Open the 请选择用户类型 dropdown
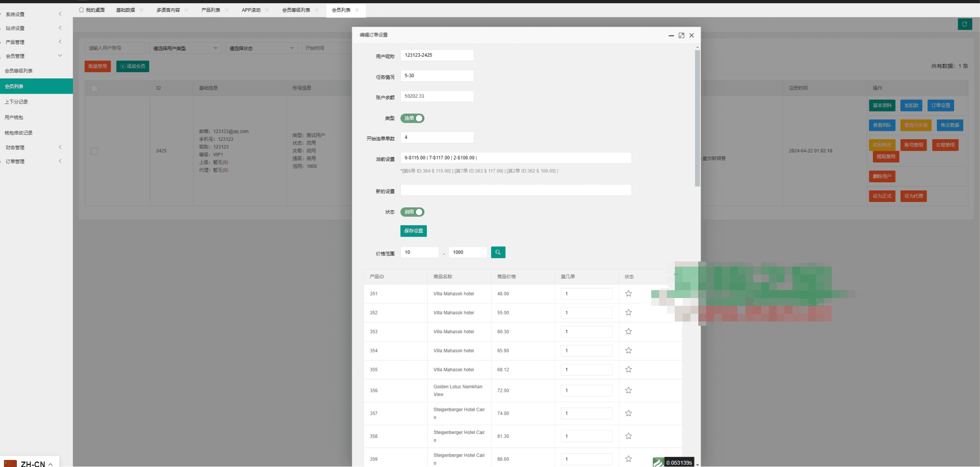 (x=185, y=48)
